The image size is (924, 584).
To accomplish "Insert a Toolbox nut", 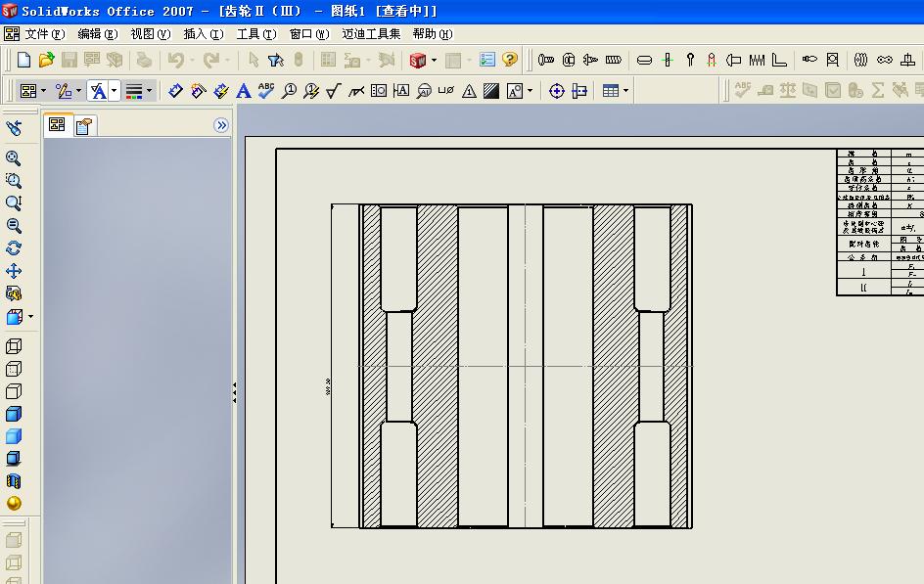I will (x=568, y=60).
